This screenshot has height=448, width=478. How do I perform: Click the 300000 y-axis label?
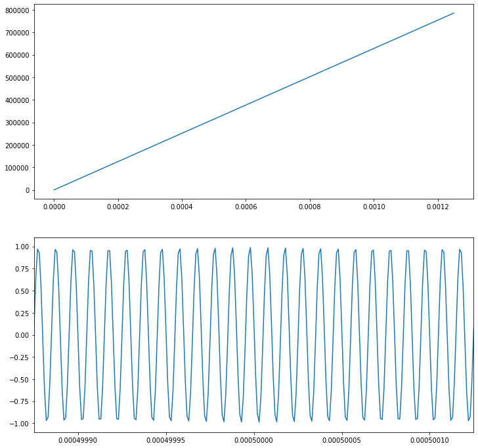tap(17, 123)
